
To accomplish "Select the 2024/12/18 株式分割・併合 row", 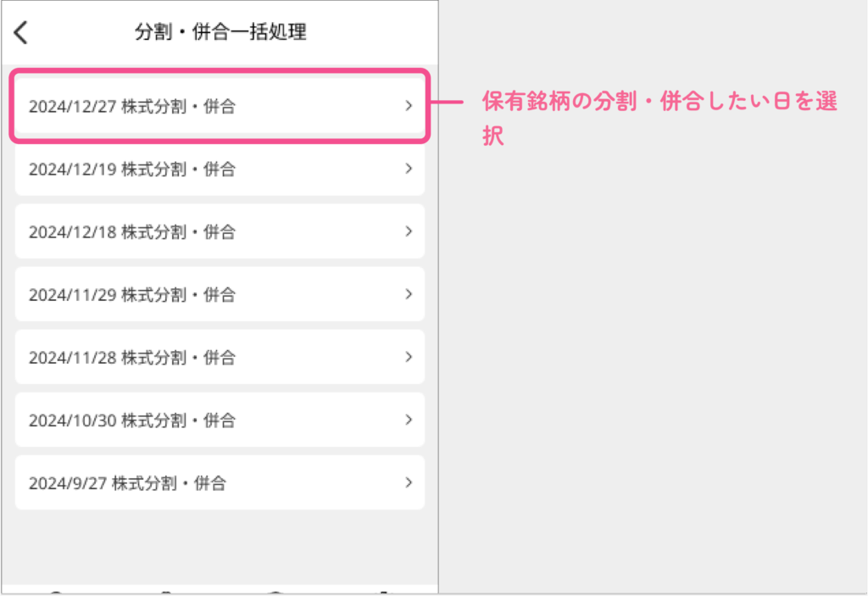I will (x=220, y=231).
